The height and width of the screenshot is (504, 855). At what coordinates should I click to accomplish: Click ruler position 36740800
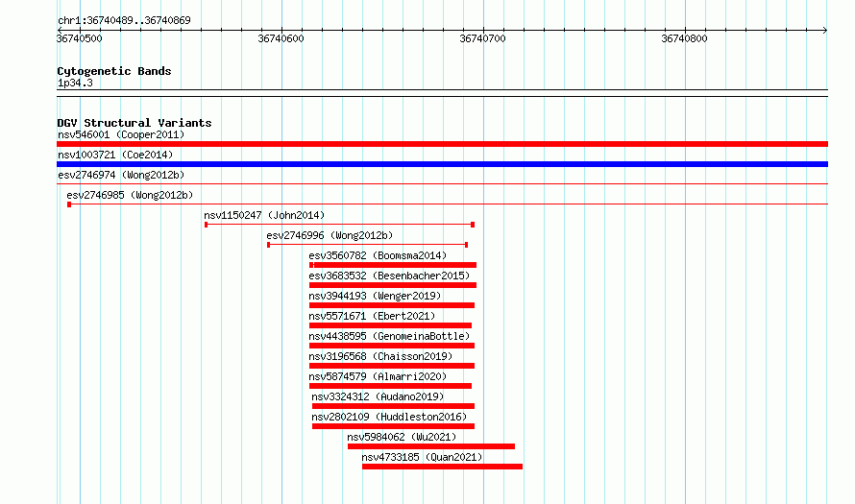click(x=684, y=38)
